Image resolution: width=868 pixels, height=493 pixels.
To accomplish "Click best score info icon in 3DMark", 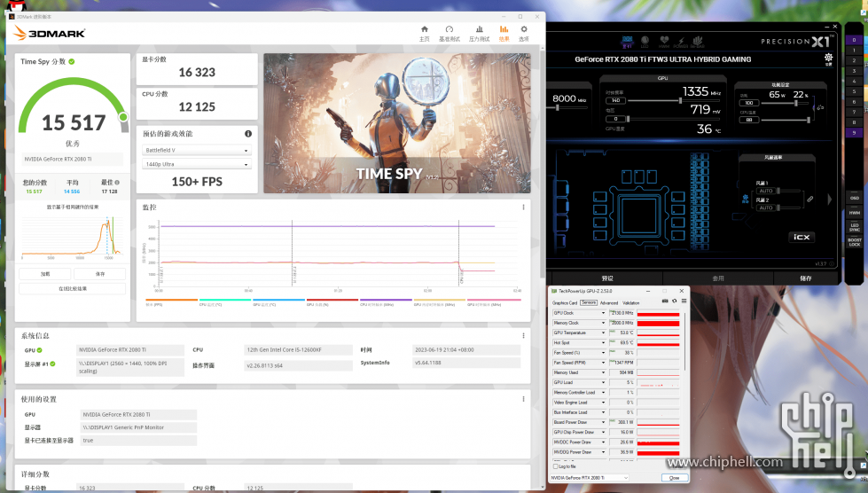I will (x=117, y=182).
